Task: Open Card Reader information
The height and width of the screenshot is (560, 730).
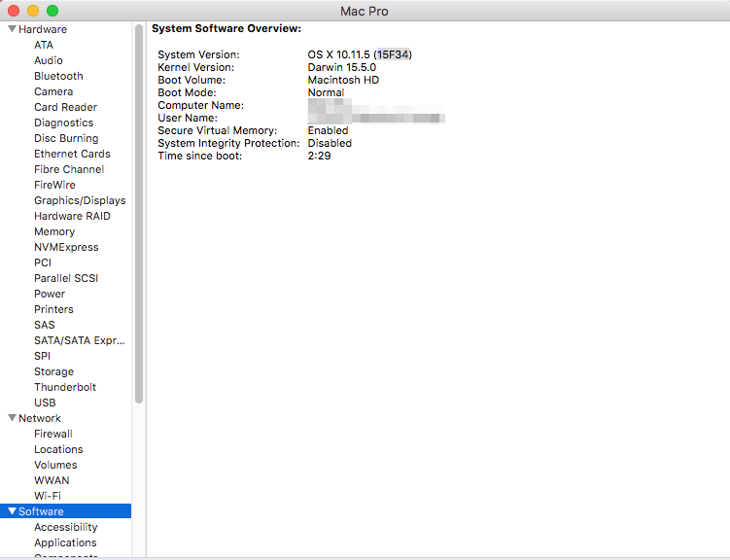Action: click(66, 107)
